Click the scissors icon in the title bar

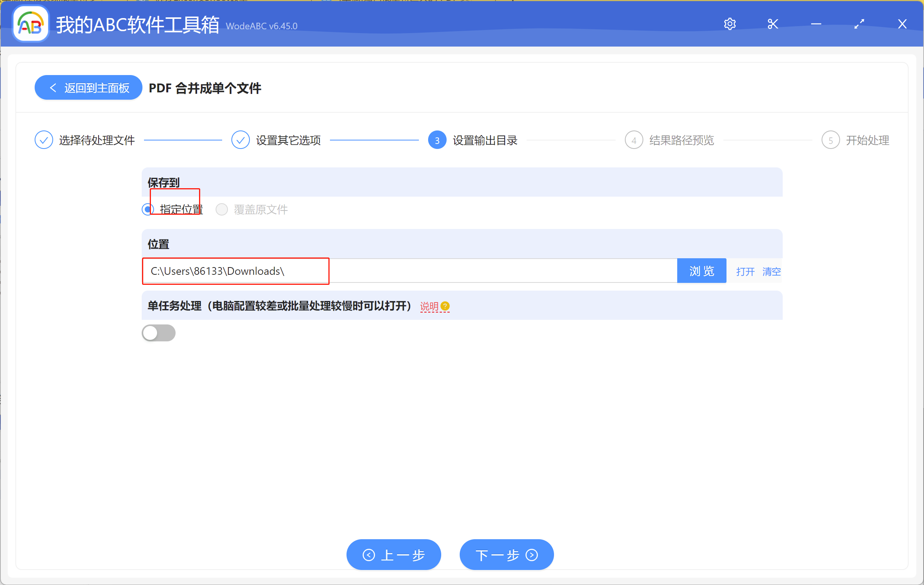click(x=773, y=23)
